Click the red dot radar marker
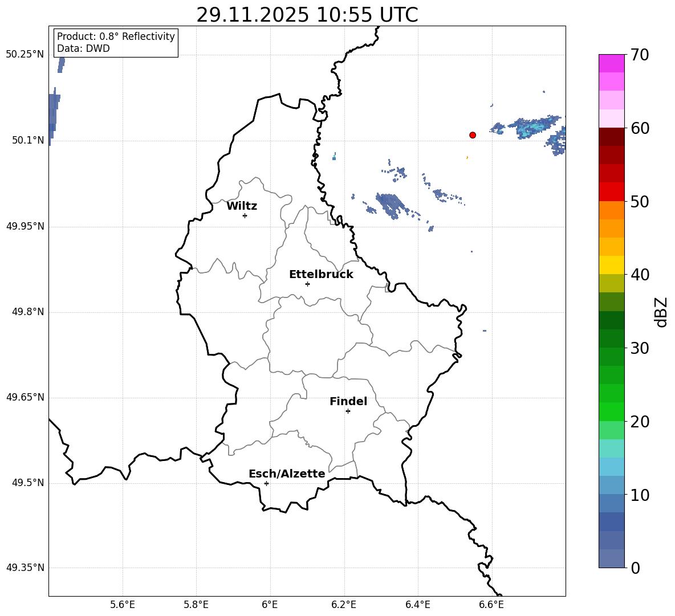This screenshot has height=616, width=675. (473, 135)
